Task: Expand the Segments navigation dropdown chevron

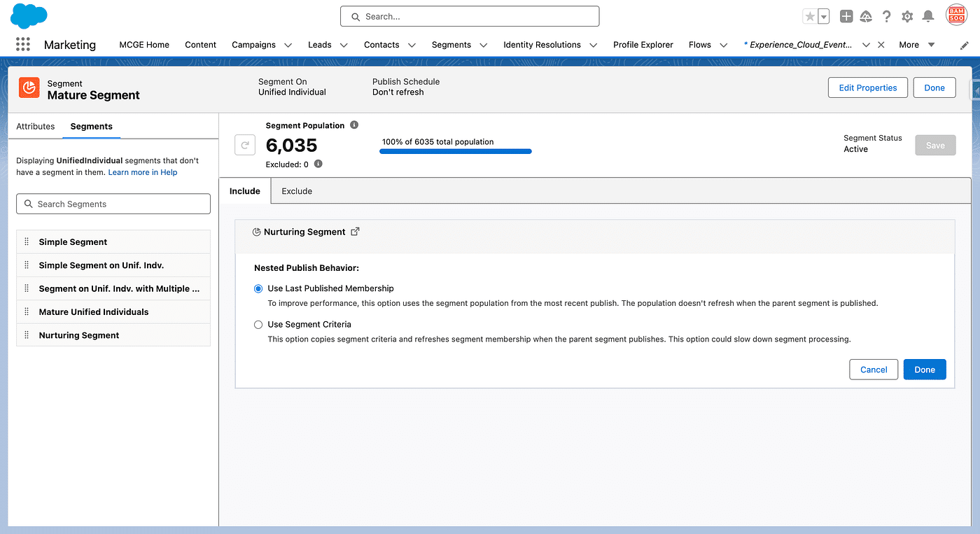Action: click(x=483, y=45)
